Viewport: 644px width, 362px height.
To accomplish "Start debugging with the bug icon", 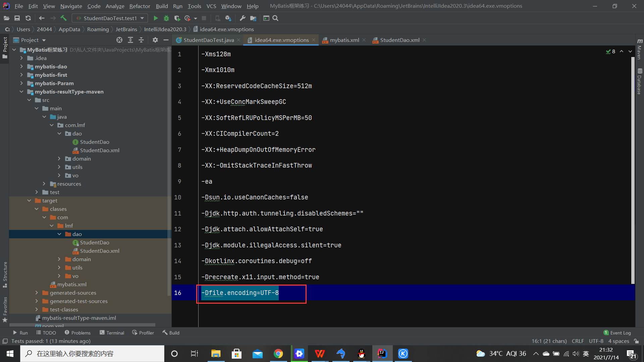I will pos(166,18).
